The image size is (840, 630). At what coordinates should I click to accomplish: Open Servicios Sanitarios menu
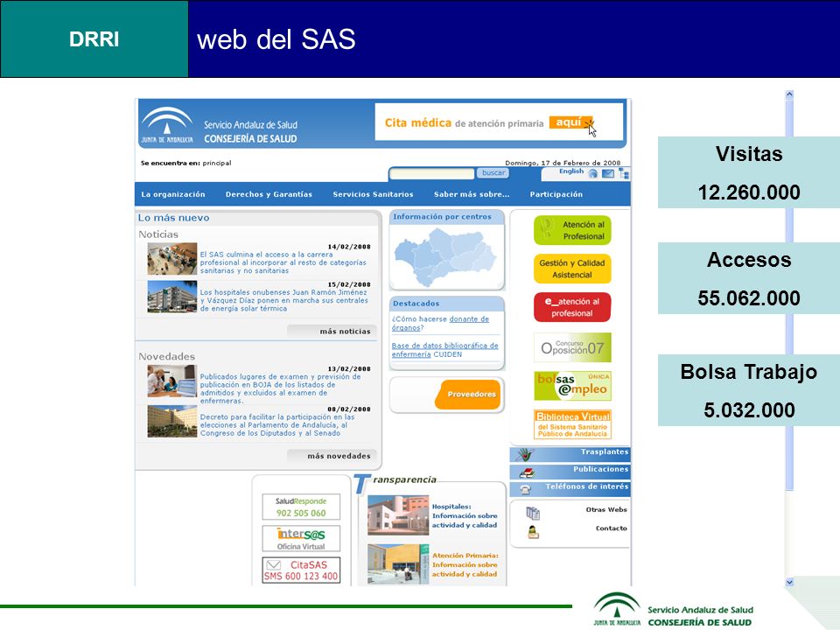click(x=373, y=194)
